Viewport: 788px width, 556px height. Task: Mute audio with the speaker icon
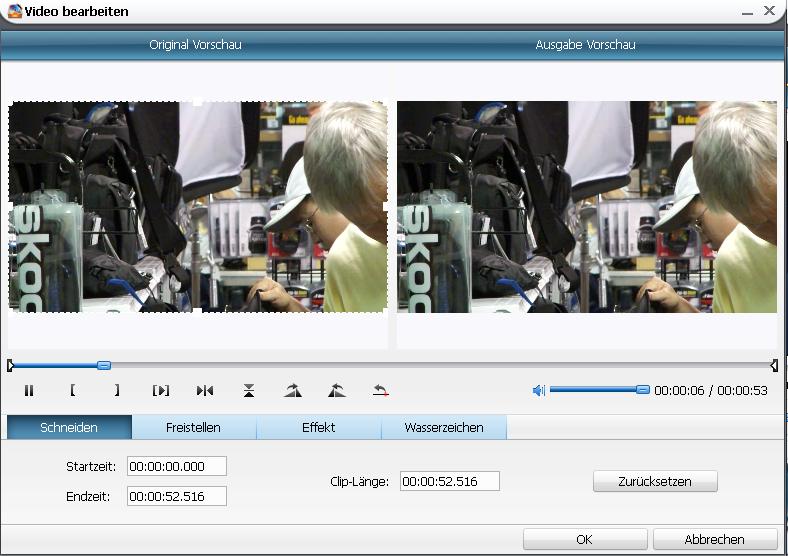pos(539,391)
